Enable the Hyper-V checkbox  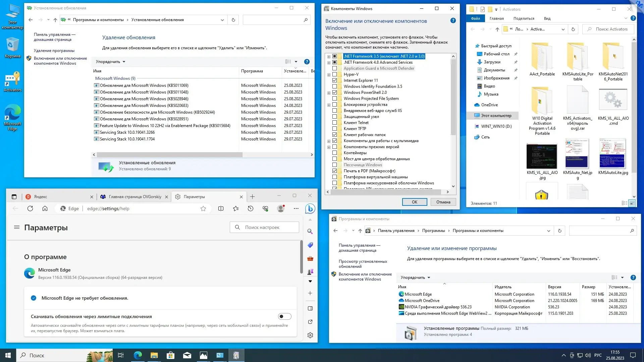point(334,74)
